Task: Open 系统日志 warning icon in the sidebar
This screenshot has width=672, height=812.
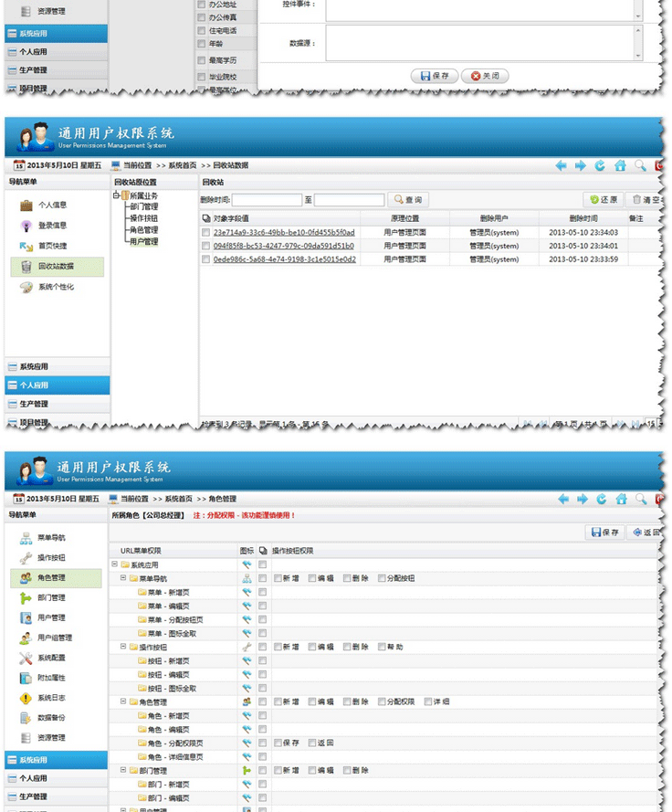Action: (x=26, y=698)
